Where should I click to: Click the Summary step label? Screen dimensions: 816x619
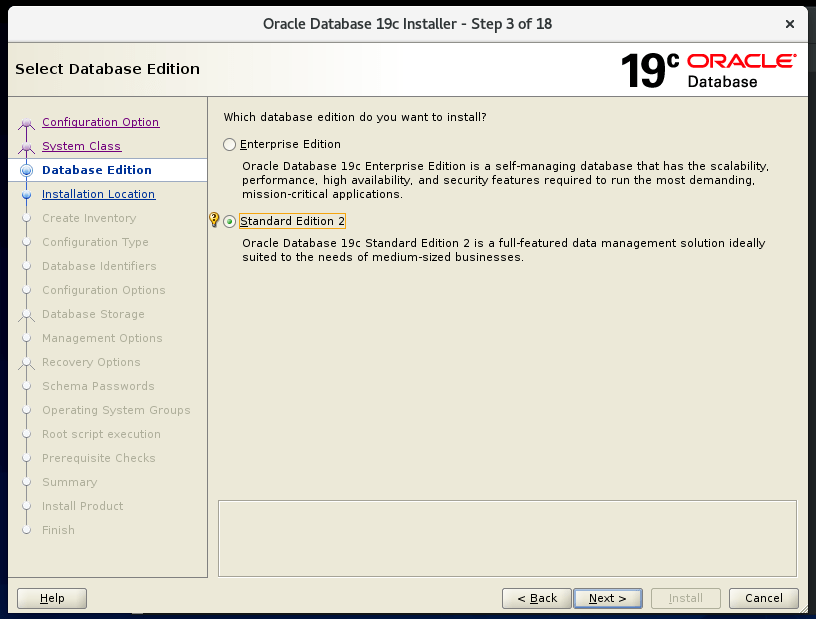tap(70, 481)
